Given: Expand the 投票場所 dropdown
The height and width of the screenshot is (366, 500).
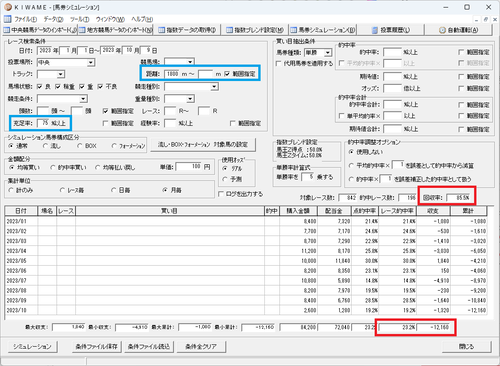Looking at the screenshot, I should click(x=91, y=62).
